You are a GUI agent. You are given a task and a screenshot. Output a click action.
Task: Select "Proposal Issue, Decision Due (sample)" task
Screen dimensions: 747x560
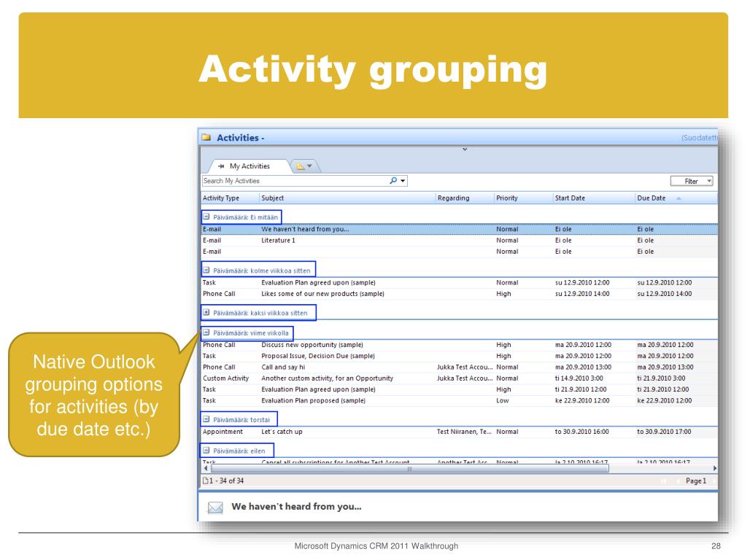click(460, 356)
